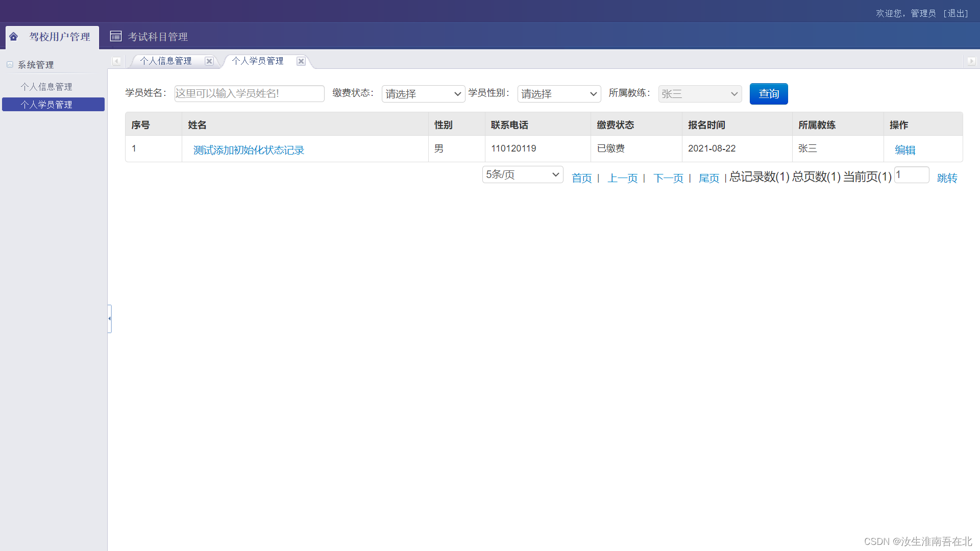980x551 pixels.
Task: Go to 下一页 in pagination
Action: click(x=668, y=178)
